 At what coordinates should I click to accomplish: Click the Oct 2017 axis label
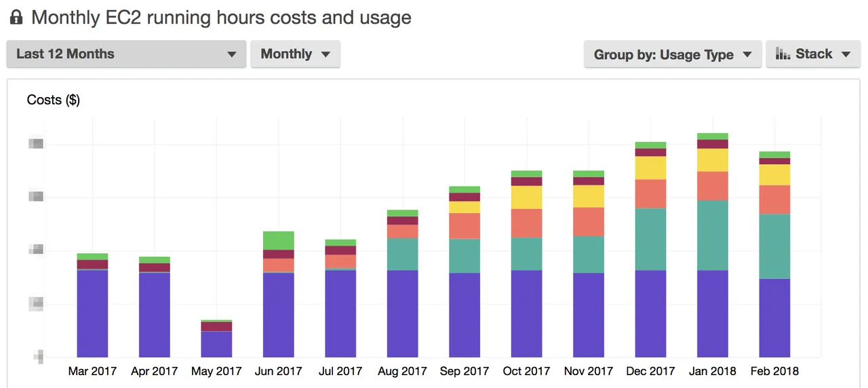tap(527, 371)
